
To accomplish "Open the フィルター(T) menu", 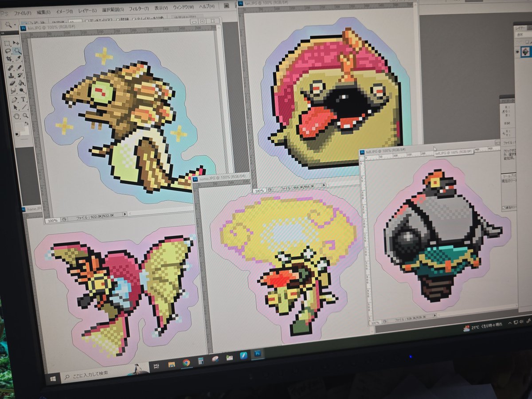I will (x=139, y=8).
